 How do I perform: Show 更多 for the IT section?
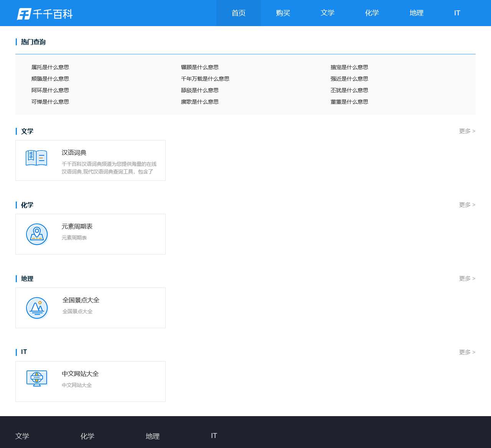coord(467,352)
